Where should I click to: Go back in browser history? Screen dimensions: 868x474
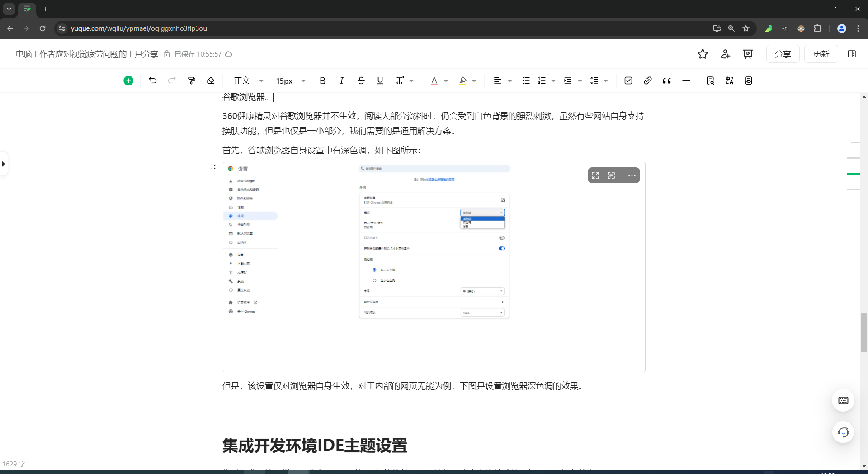click(10, 28)
